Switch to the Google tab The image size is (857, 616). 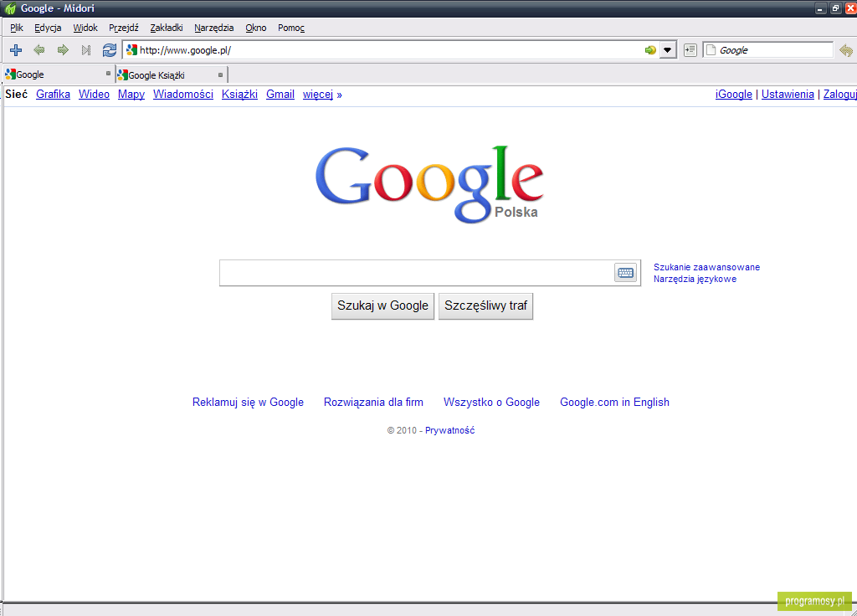58,74
